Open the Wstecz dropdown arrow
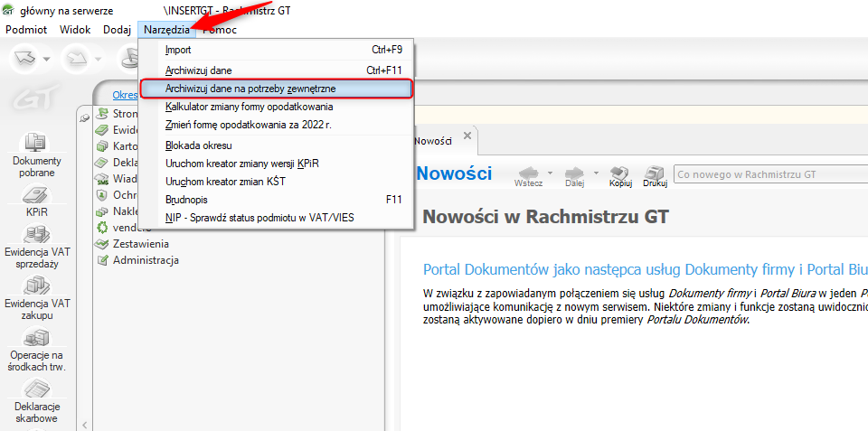 click(x=550, y=173)
